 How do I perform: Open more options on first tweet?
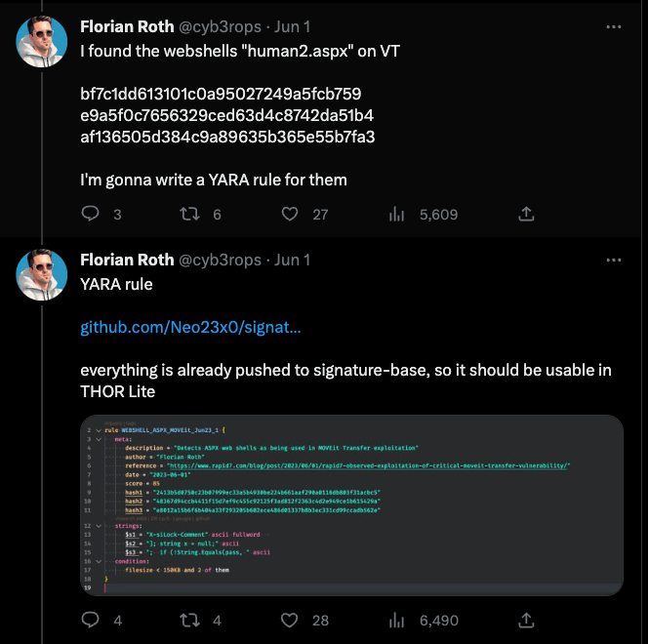click(614, 25)
